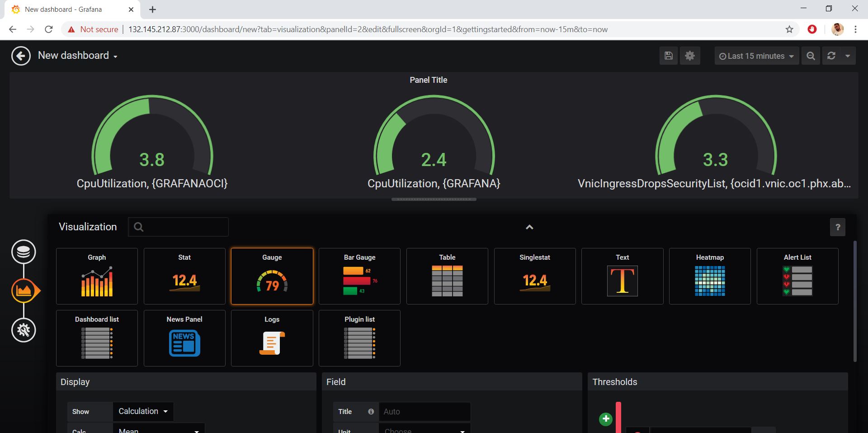This screenshot has width=868, height=433.
Task: Refresh the dashboard with the refresh icon
Action: click(831, 56)
